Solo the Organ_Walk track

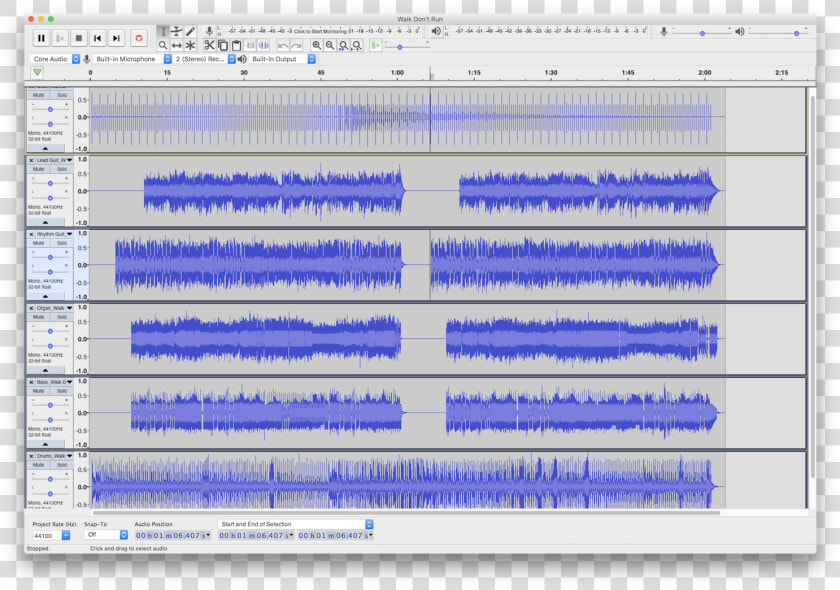(62, 317)
